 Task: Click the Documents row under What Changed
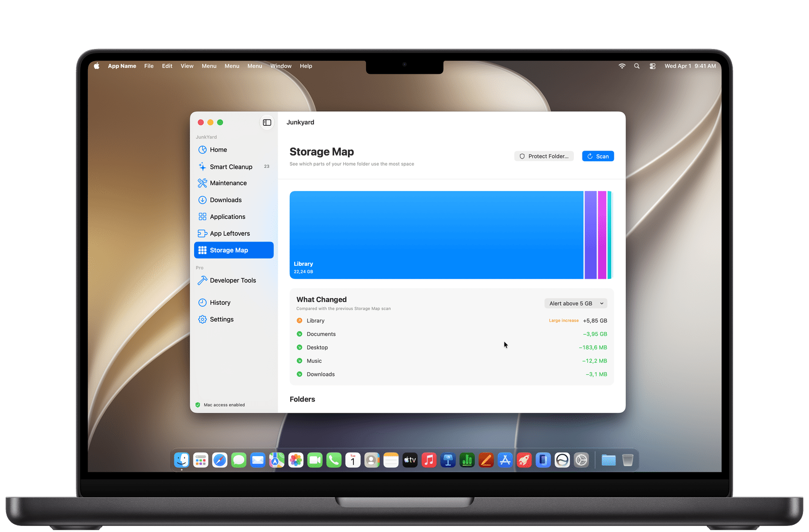point(452,334)
